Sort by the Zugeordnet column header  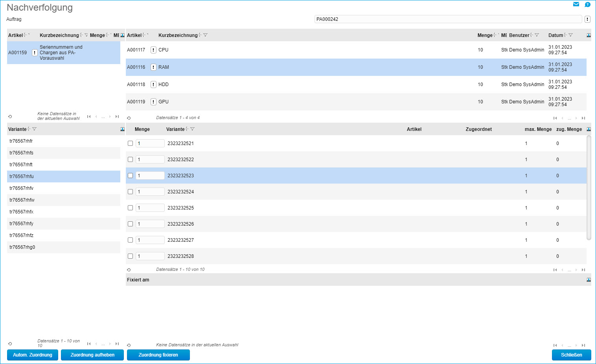(478, 129)
